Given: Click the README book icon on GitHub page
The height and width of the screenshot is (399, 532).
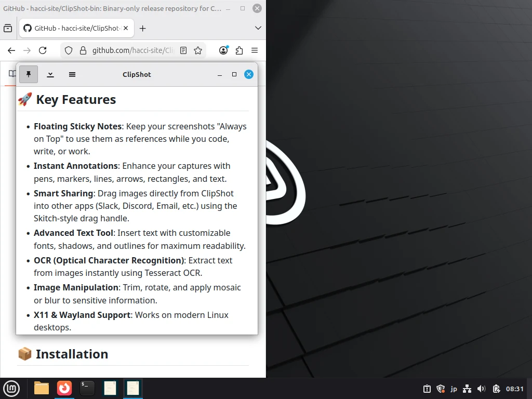Looking at the screenshot, I should coord(12,73).
